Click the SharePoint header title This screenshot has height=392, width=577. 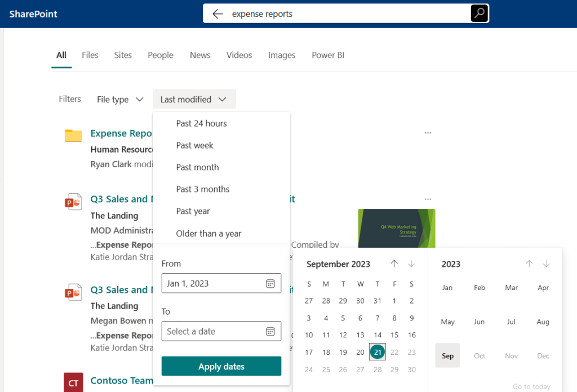pos(33,14)
